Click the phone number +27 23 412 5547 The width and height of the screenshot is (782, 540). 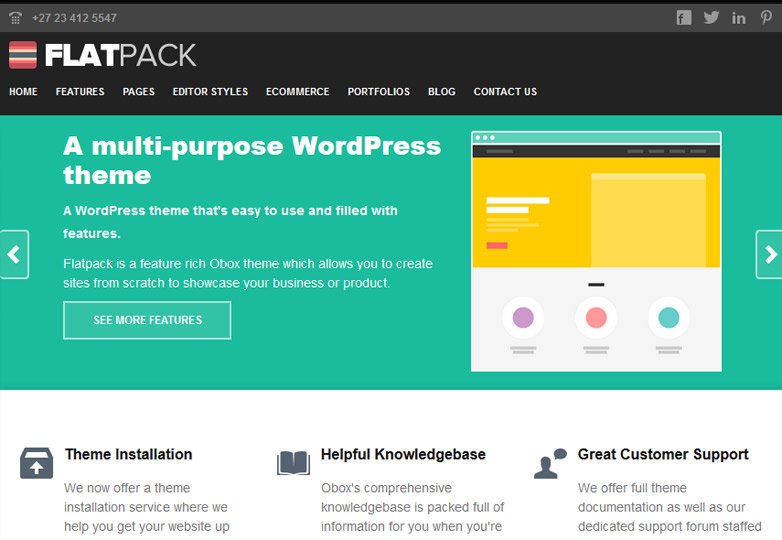[x=74, y=18]
